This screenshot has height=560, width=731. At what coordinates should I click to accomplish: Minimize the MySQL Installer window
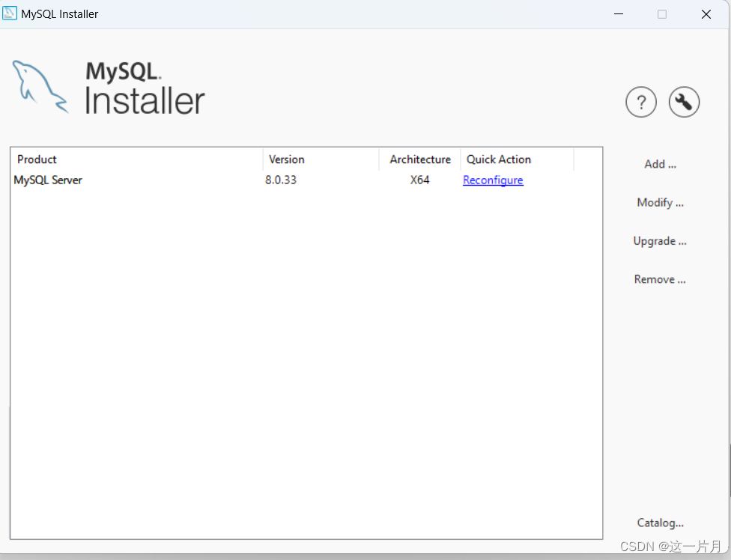tap(619, 14)
